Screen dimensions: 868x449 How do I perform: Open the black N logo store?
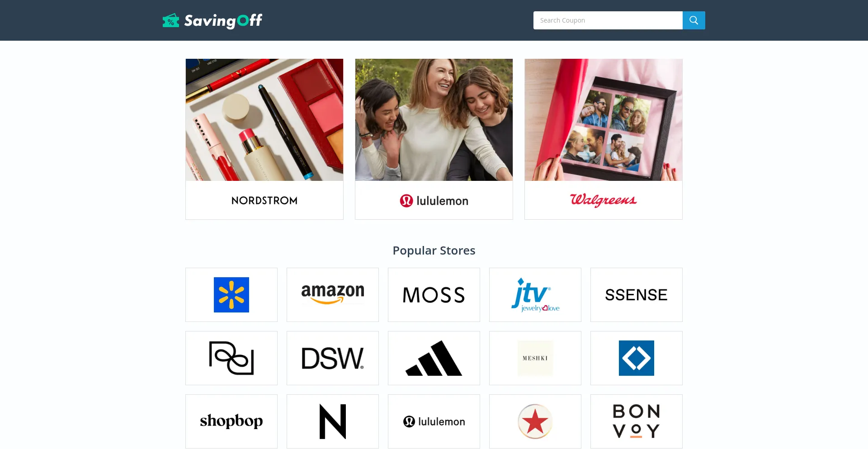(x=333, y=421)
